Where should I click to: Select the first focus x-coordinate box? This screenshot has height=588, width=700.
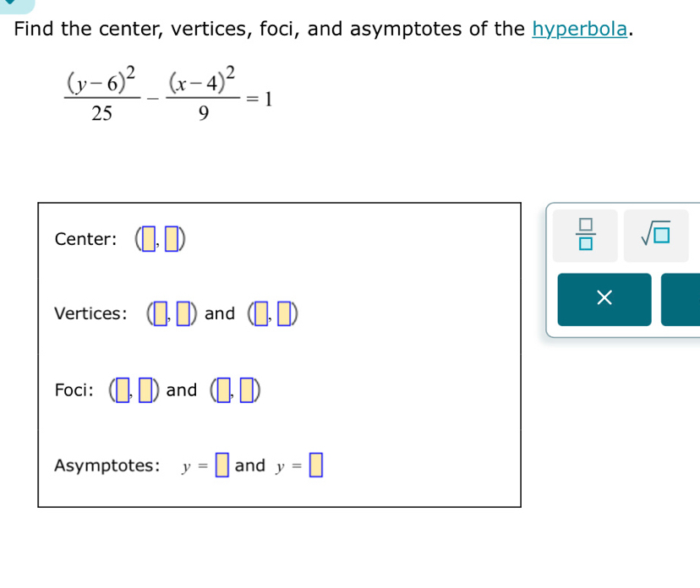[x=123, y=391]
